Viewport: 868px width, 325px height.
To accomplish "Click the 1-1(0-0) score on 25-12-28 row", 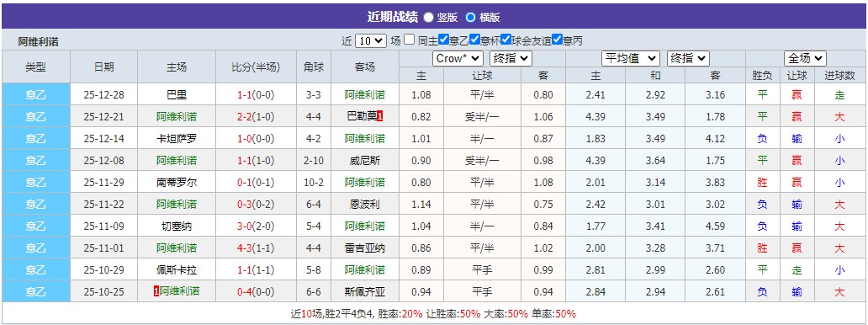I will (x=256, y=95).
